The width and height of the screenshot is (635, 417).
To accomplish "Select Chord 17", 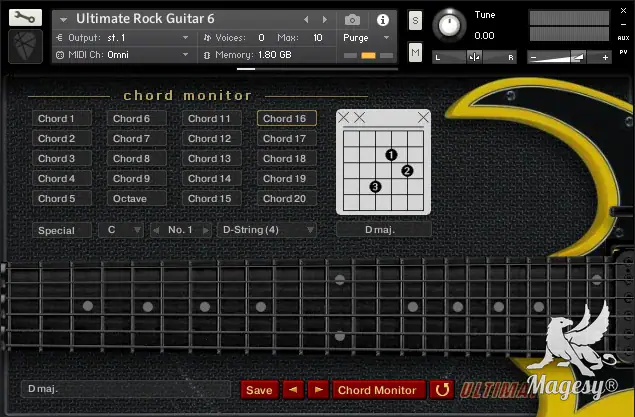I will click(x=287, y=138).
